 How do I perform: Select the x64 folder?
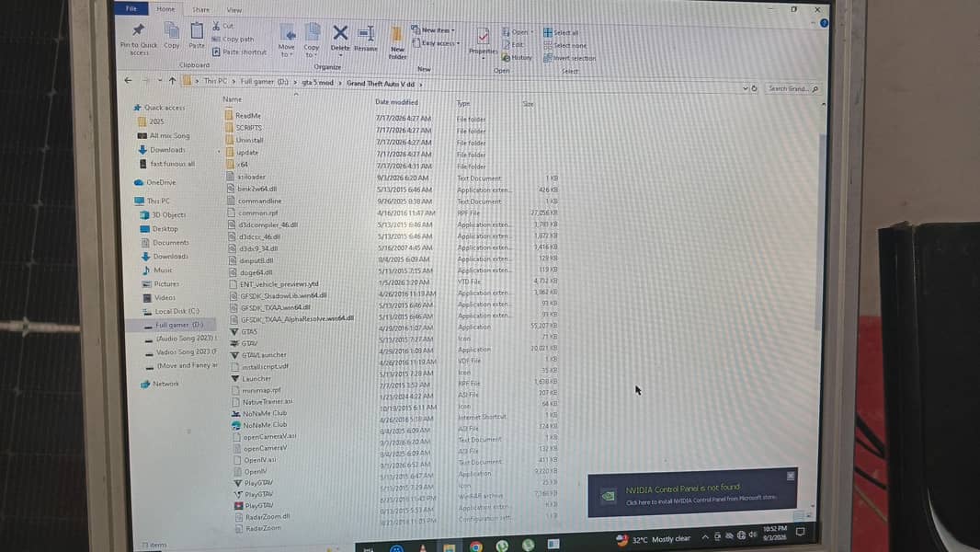(x=237, y=165)
